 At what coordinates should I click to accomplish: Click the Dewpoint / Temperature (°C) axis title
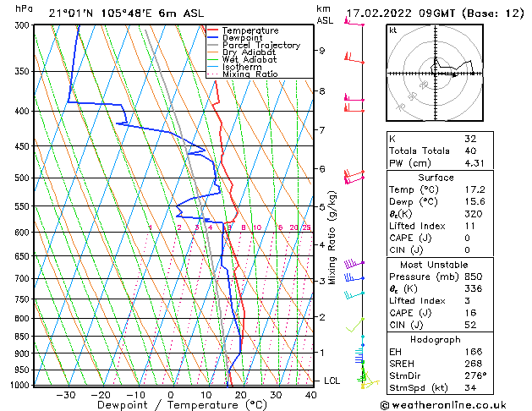tap(182, 405)
